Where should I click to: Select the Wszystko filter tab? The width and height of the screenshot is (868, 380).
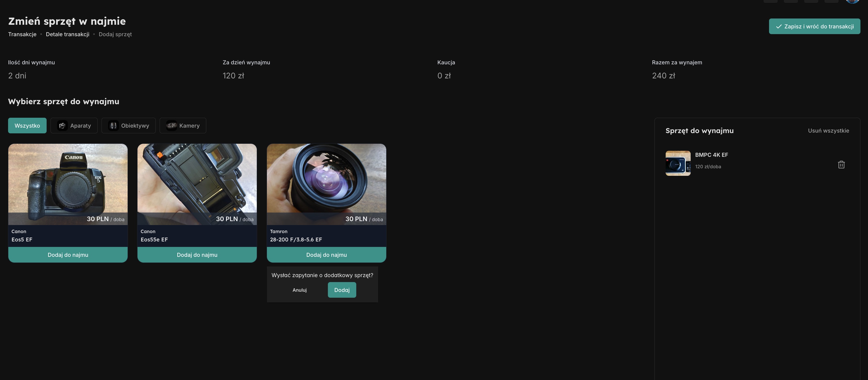click(x=27, y=126)
